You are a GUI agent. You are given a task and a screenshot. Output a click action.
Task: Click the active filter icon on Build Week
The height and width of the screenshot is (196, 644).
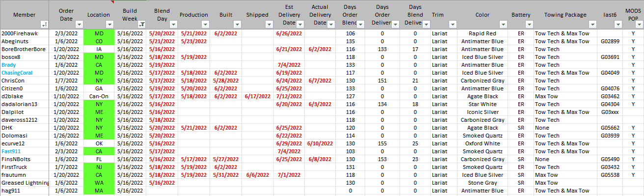(x=142, y=24)
